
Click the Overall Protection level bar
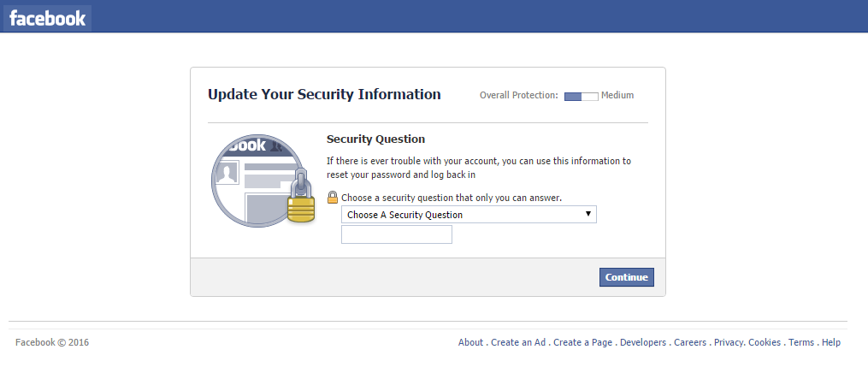[x=582, y=97]
